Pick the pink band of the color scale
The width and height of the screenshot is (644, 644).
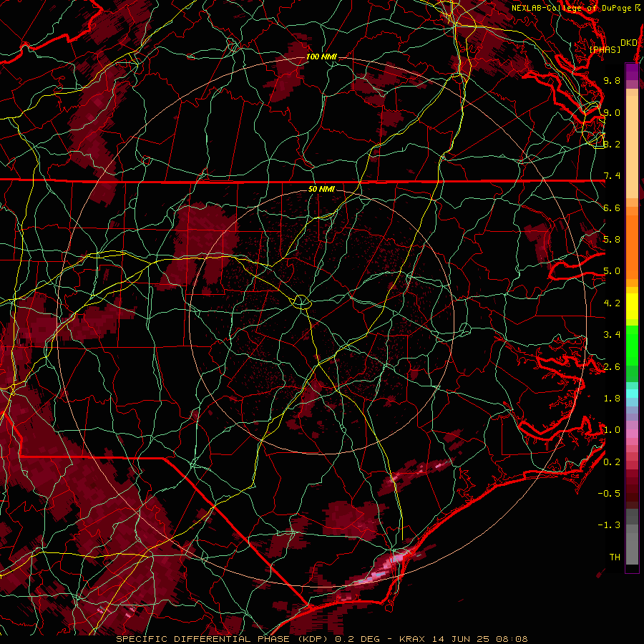(633, 434)
